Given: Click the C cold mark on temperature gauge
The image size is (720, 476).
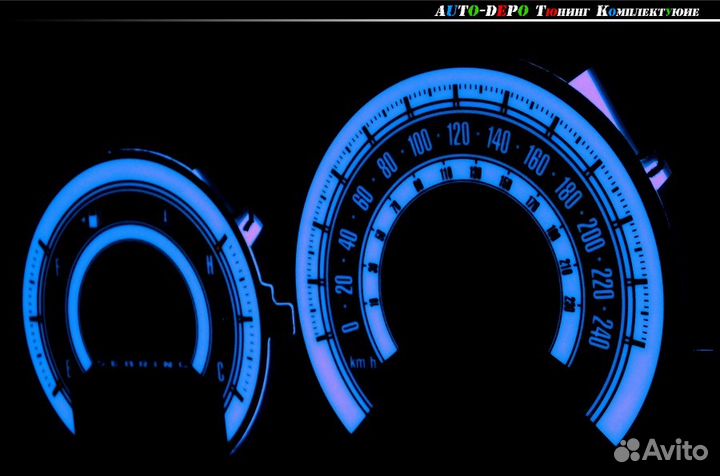Looking at the screenshot, I should click(x=219, y=371).
